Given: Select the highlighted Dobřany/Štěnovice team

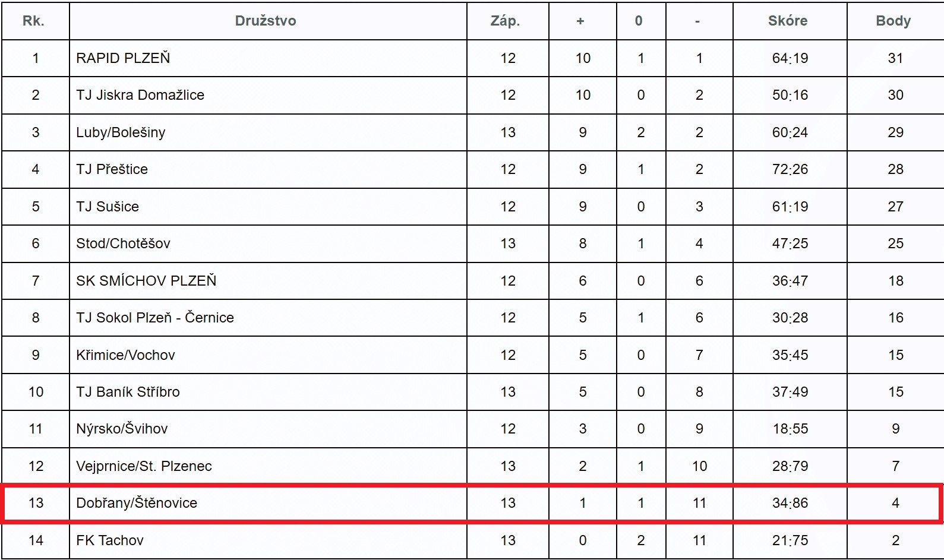Looking at the screenshot, I should click(137, 503).
